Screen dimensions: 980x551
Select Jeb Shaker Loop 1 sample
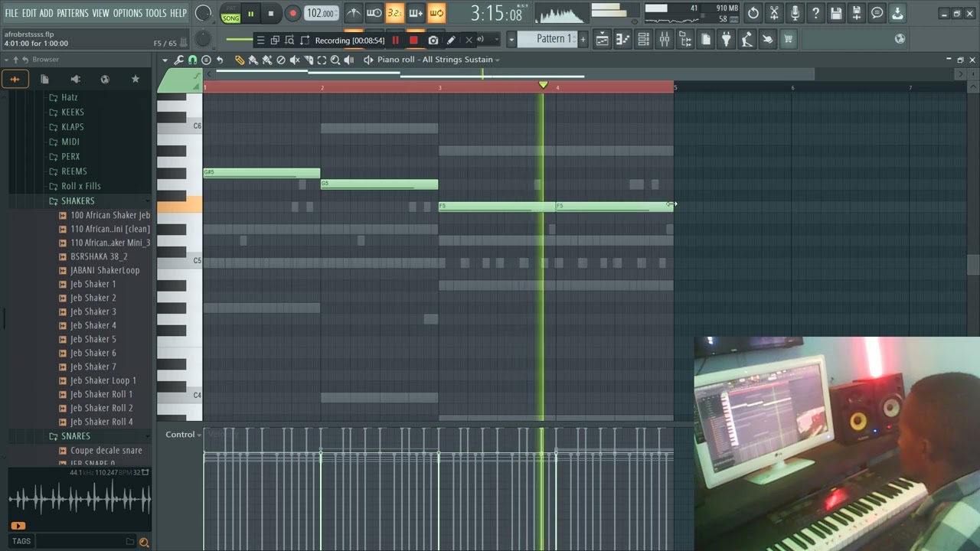coord(103,380)
